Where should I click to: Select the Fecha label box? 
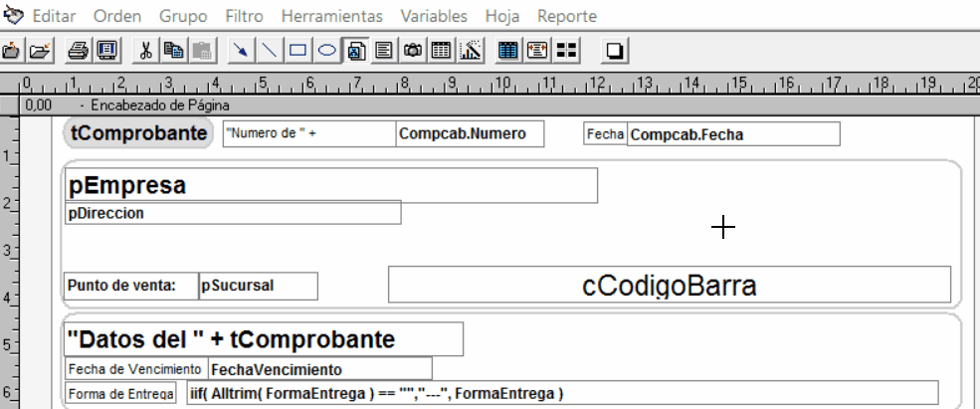click(x=605, y=133)
